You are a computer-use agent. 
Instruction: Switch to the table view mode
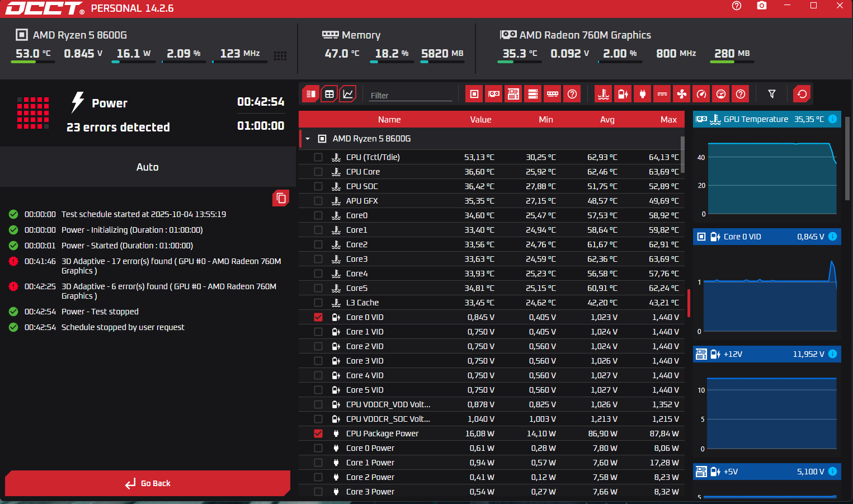[x=329, y=94]
